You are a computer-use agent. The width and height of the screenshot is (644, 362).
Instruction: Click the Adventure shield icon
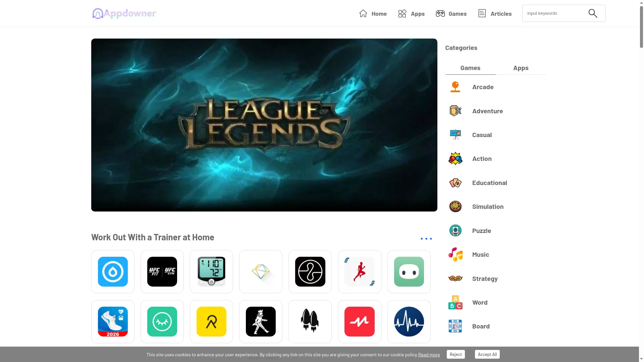click(x=455, y=111)
